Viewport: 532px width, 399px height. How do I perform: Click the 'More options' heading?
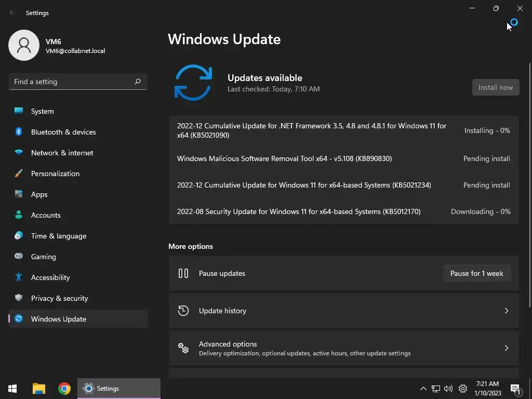tap(191, 246)
